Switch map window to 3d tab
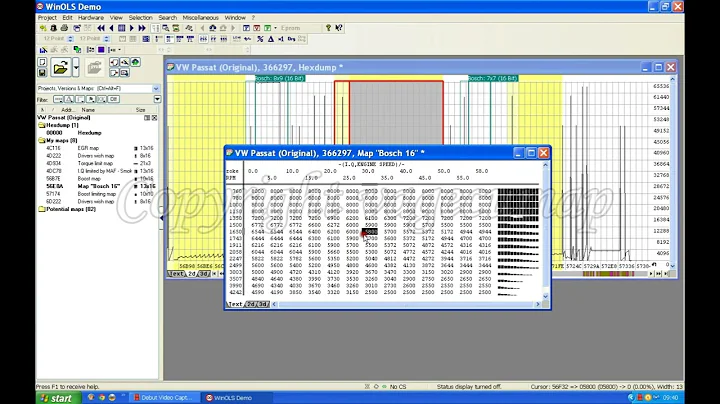Image resolution: width=720 pixels, height=404 pixels. pyautogui.click(x=263, y=304)
